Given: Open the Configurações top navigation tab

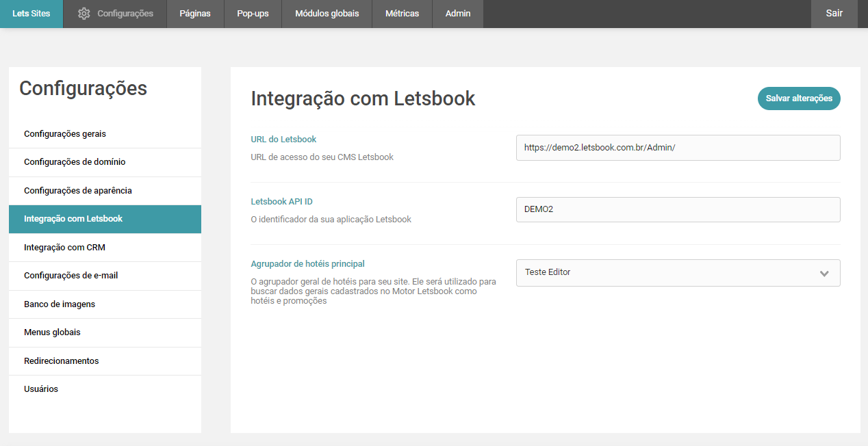Looking at the screenshot, I should point(115,14).
